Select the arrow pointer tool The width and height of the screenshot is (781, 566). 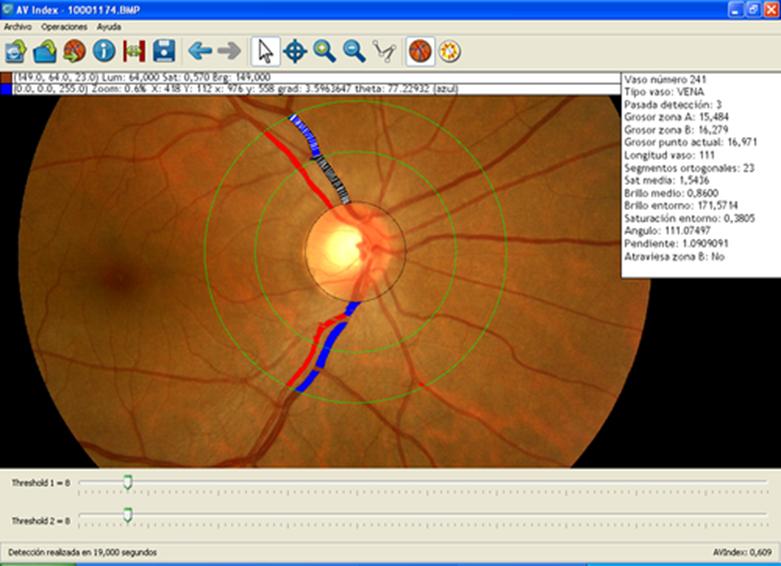[x=265, y=50]
